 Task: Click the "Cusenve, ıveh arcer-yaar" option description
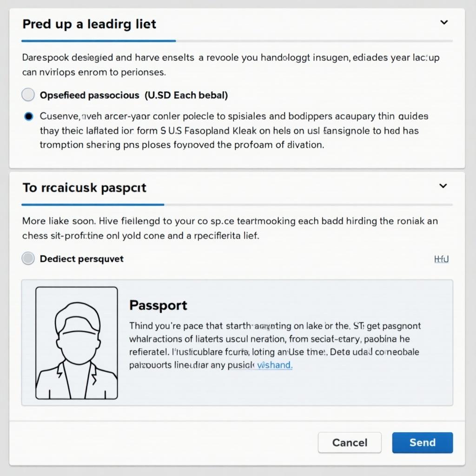234,131
